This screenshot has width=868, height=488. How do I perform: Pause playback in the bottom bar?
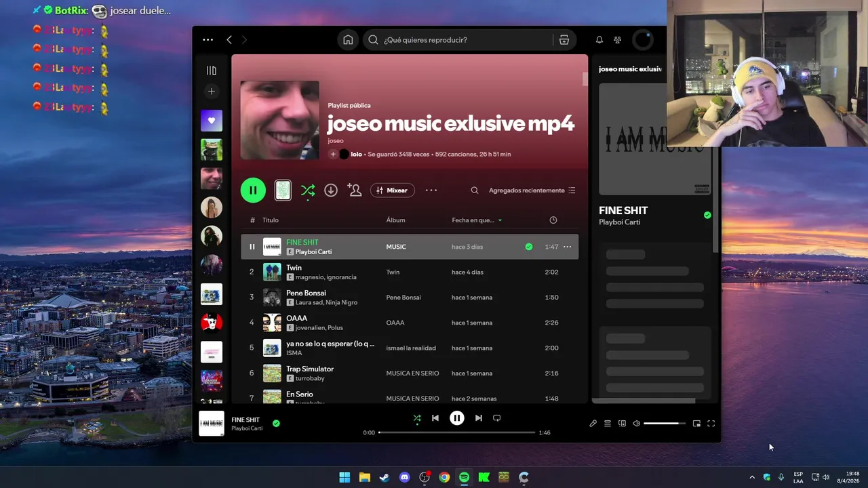click(457, 418)
